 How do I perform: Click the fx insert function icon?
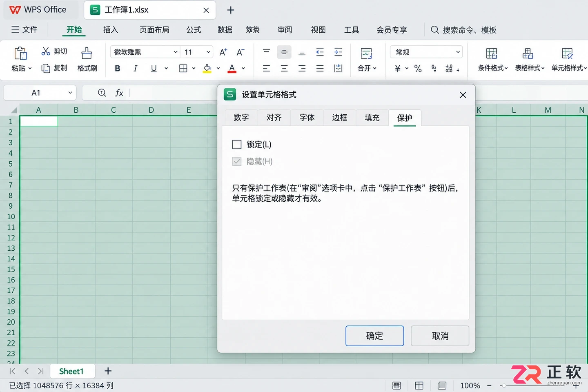pyautogui.click(x=119, y=93)
